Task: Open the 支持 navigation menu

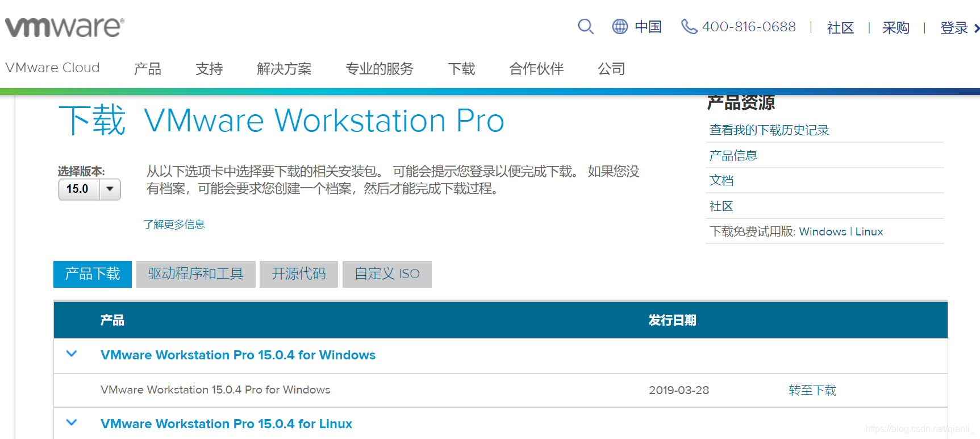Action: [x=209, y=69]
